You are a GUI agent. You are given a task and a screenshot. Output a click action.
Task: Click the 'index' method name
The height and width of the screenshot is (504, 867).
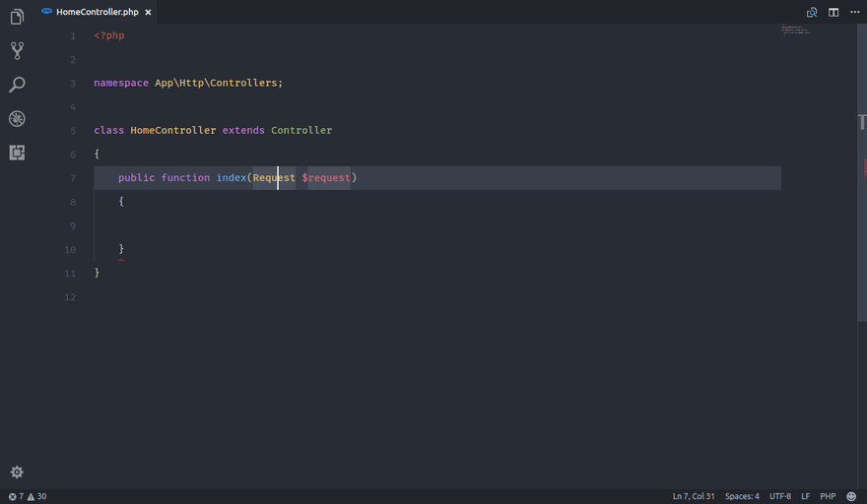(232, 178)
